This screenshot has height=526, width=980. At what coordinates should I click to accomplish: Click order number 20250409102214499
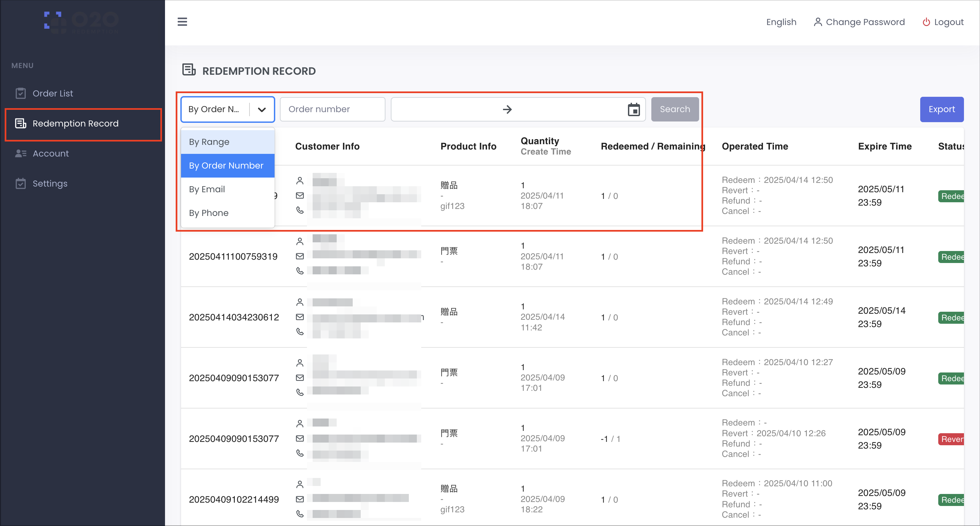pyautogui.click(x=233, y=499)
